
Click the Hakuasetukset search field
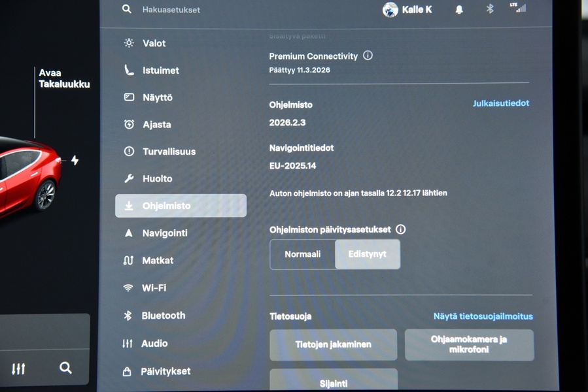171,10
